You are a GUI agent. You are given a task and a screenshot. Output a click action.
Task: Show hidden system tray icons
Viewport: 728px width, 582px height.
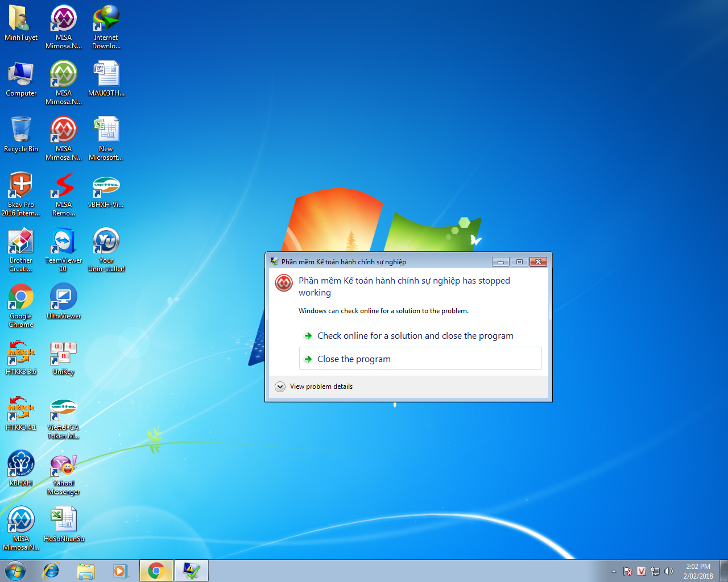[x=614, y=571]
